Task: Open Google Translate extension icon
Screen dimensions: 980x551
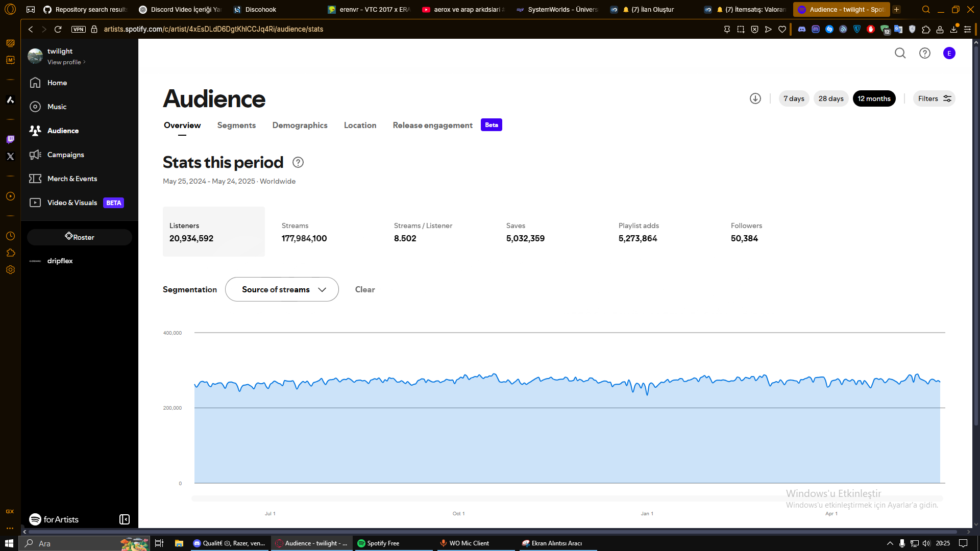Action: 898,29
